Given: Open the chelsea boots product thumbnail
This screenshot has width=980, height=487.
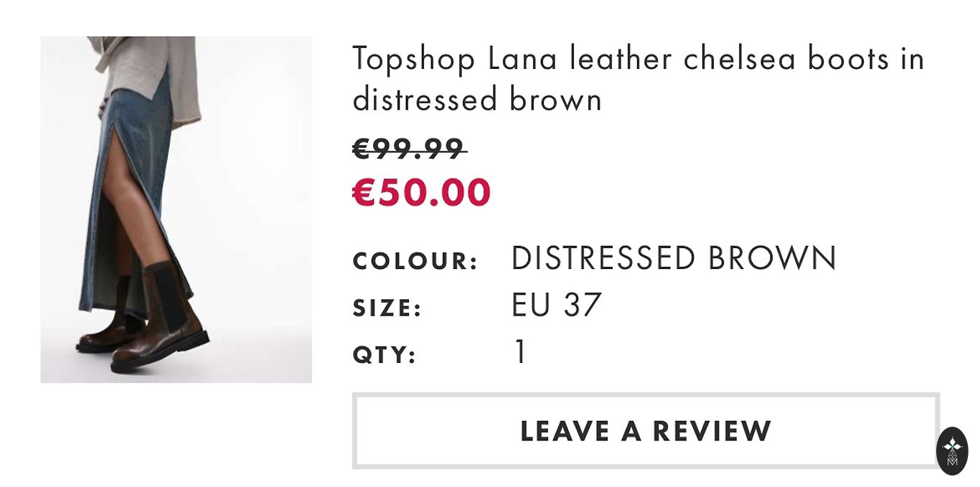Looking at the screenshot, I should coord(176,209).
